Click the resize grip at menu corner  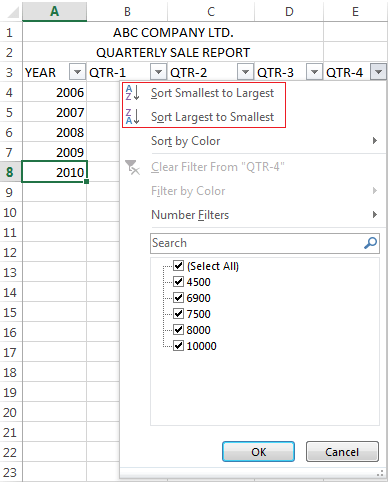380,473
